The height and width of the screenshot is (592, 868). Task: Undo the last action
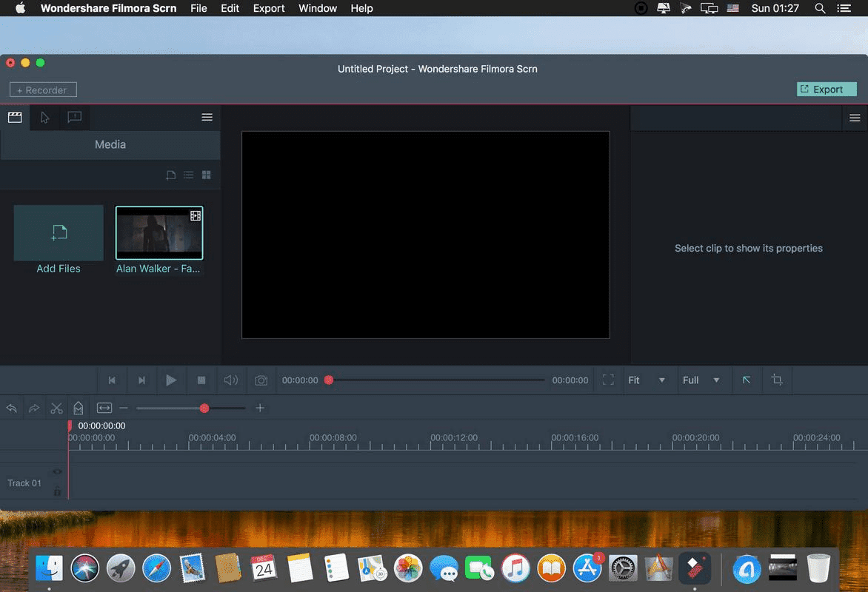point(12,408)
